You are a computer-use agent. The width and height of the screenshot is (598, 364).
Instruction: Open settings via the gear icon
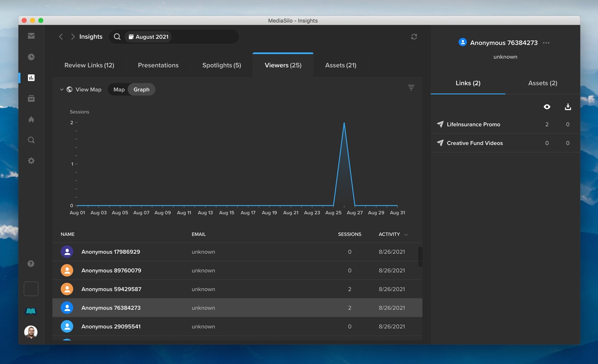coord(31,161)
